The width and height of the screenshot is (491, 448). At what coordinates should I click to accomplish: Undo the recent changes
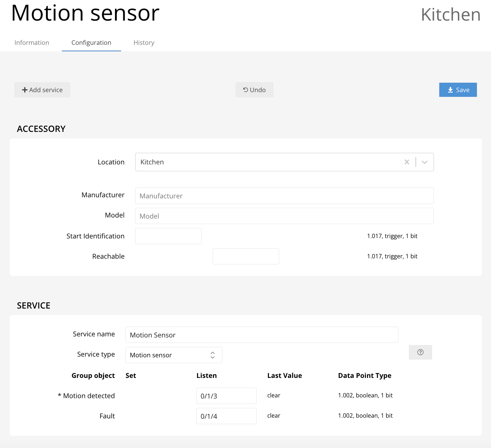(x=254, y=90)
